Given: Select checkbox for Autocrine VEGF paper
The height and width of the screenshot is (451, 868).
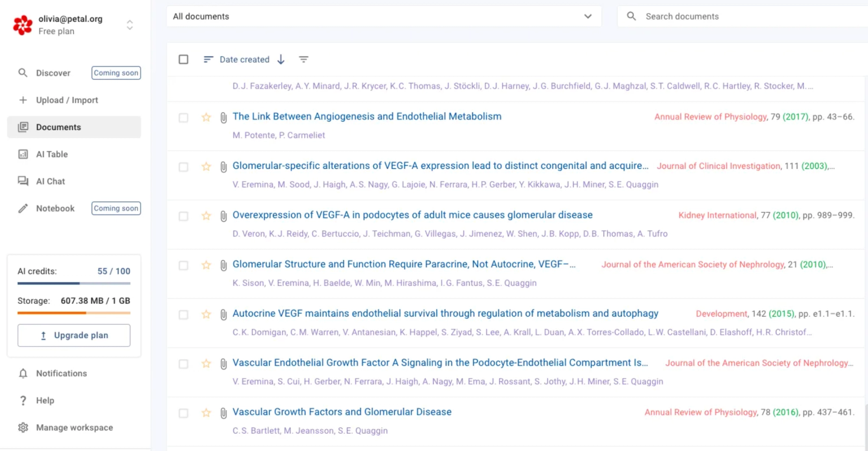Looking at the screenshot, I should tap(183, 315).
